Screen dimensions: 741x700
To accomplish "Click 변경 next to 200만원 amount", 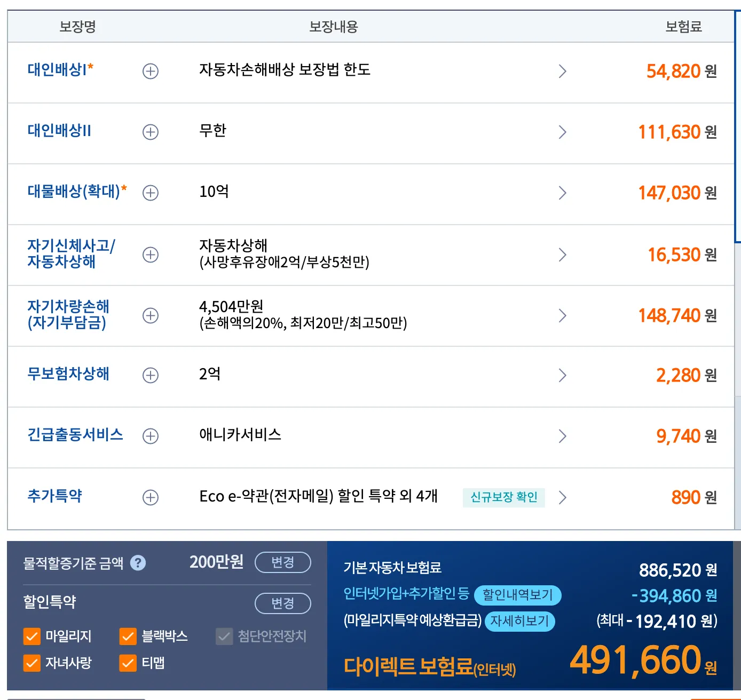I will (283, 562).
